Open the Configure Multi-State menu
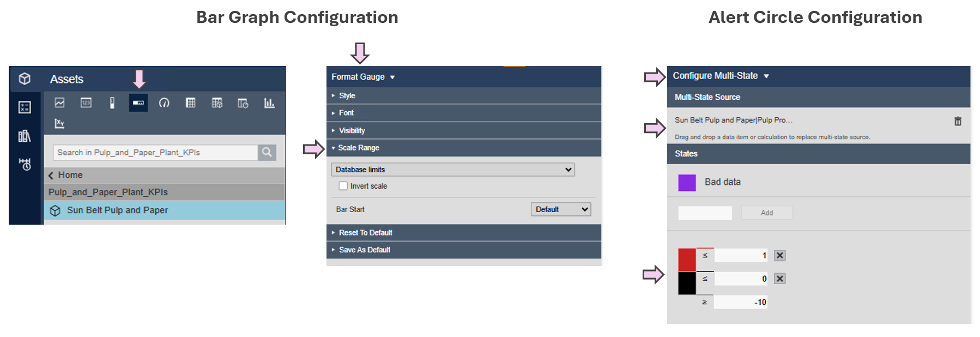980x337 pixels. coord(721,76)
